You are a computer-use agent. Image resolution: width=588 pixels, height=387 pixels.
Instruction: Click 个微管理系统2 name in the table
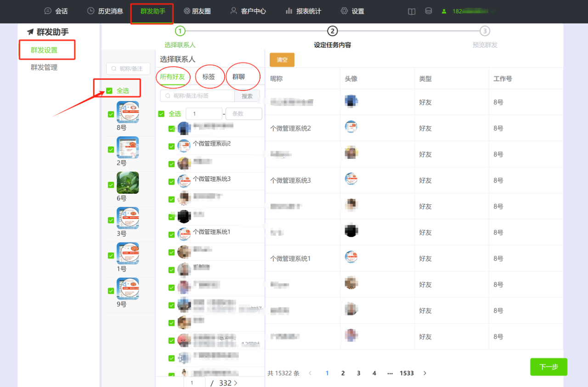[290, 129]
